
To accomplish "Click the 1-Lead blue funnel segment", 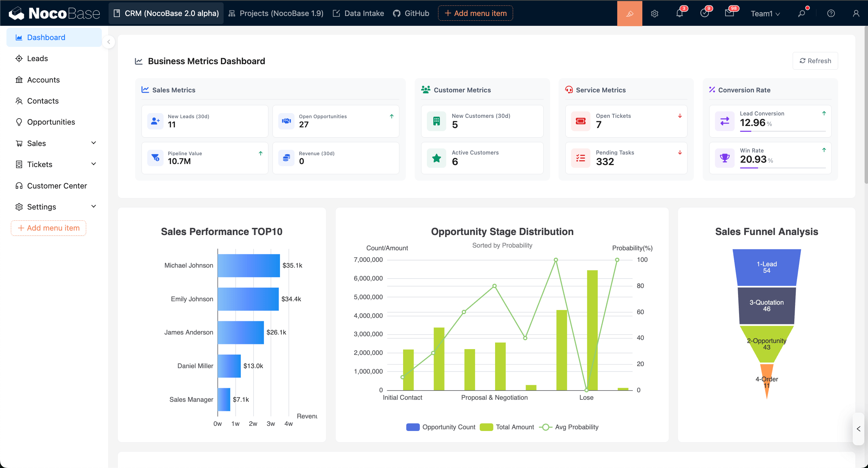I will 767,267.
